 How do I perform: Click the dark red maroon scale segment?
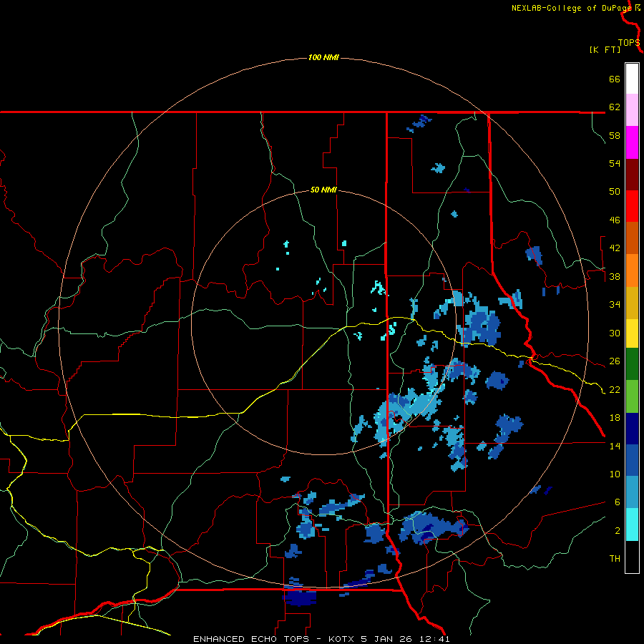tap(632, 174)
